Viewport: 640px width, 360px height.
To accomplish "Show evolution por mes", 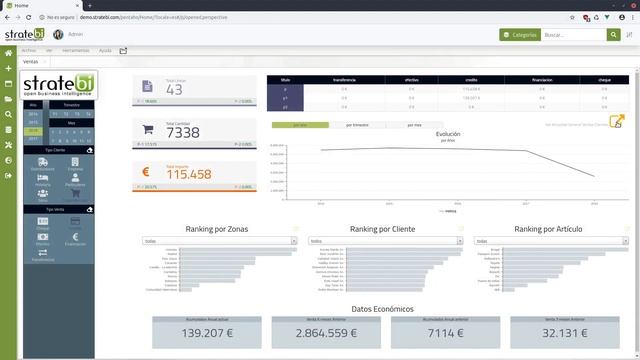I will [x=414, y=125].
